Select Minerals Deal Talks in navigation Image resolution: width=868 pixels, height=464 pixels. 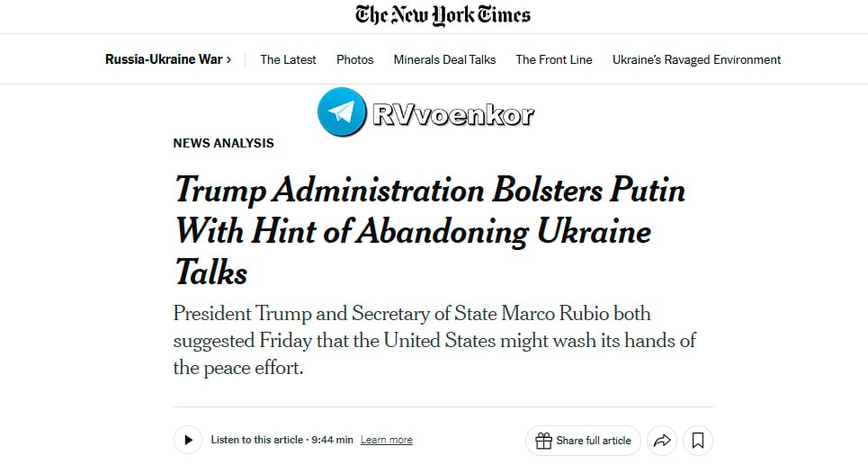(444, 59)
